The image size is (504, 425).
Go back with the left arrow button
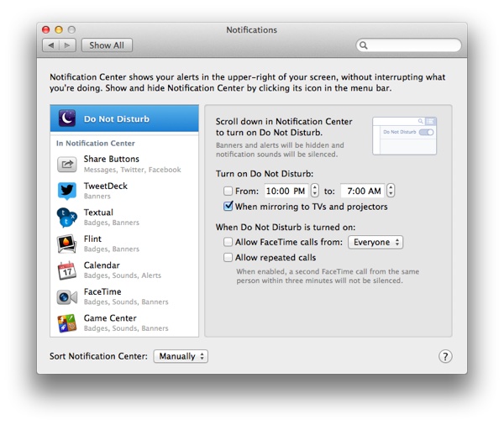coord(50,45)
